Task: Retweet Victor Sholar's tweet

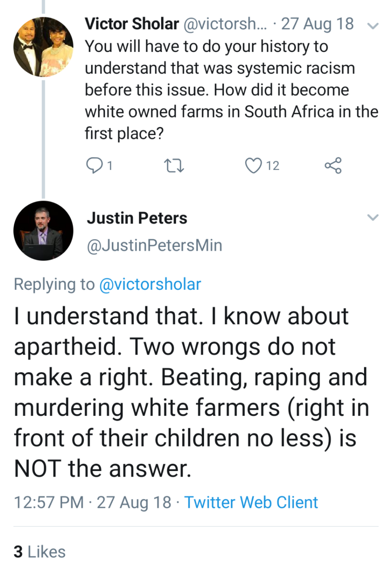Action: click(x=174, y=165)
